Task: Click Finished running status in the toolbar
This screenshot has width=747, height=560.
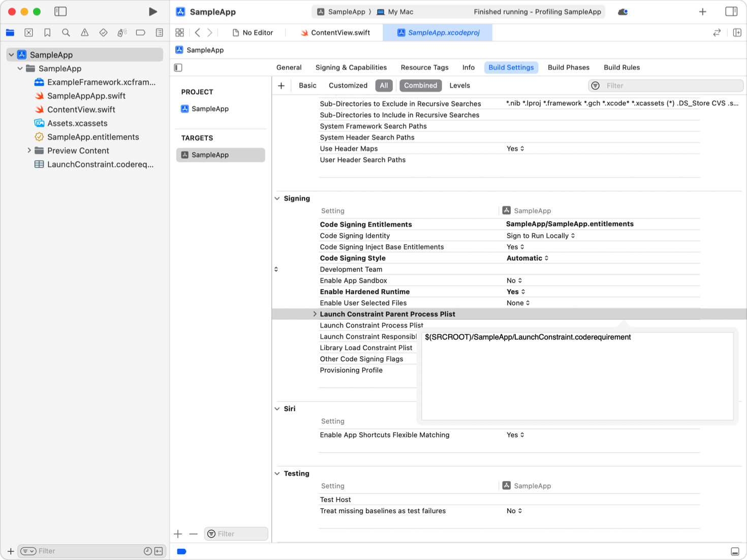Action: (537, 11)
